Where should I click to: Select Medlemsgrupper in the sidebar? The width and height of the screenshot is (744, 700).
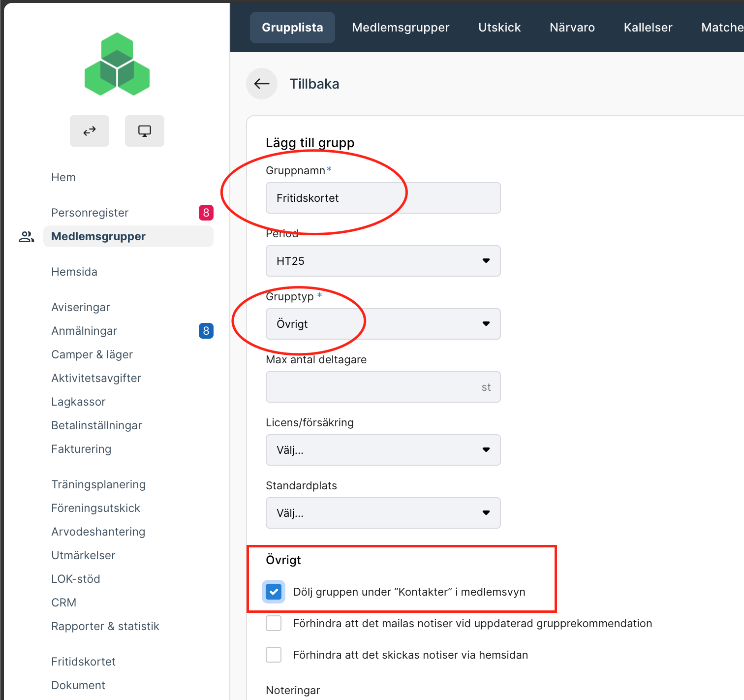128,236
